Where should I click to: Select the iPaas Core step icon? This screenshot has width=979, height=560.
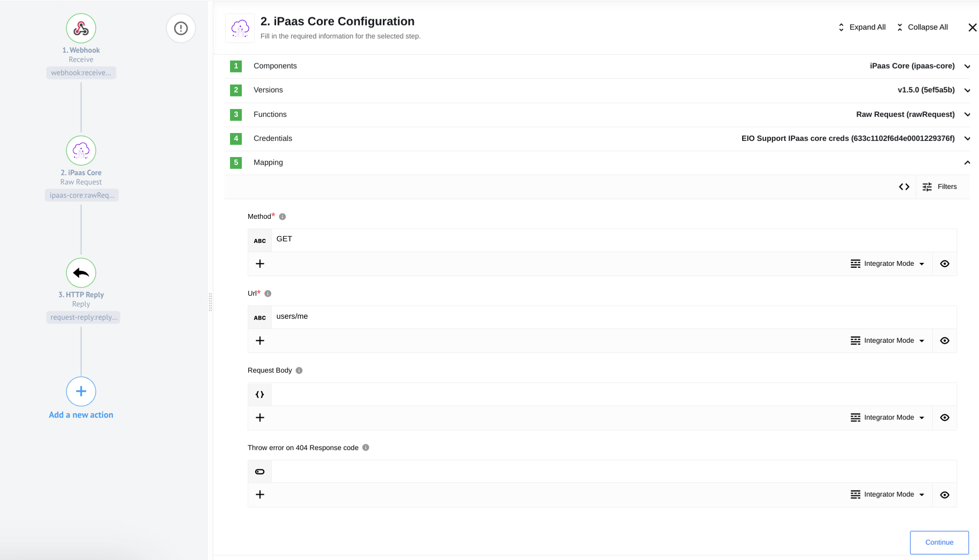pos(81,150)
